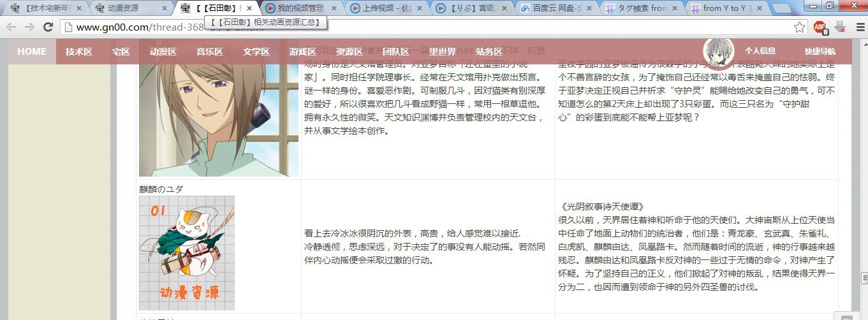Screen dimensions: 868x320
Task: Open the 音乐区 section
Action: point(209,52)
